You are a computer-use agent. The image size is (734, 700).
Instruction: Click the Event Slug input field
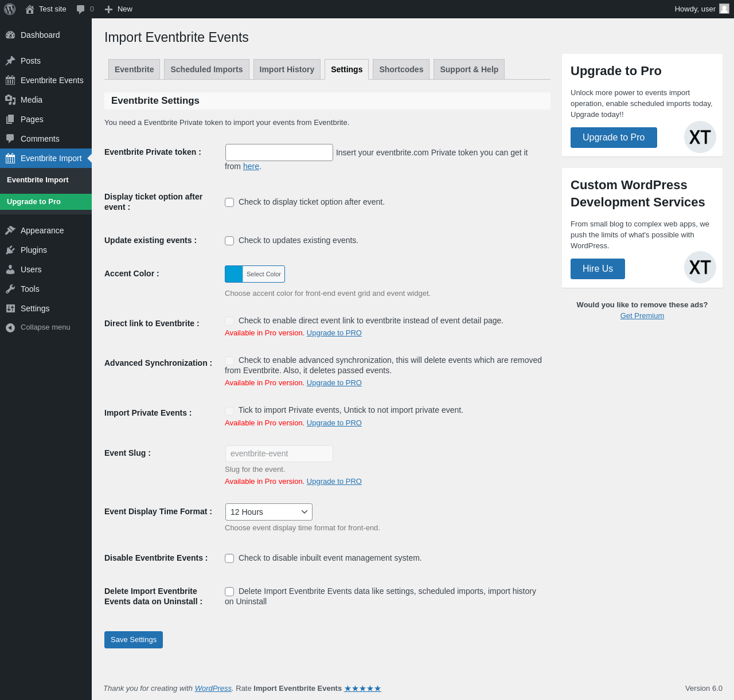coord(279,453)
